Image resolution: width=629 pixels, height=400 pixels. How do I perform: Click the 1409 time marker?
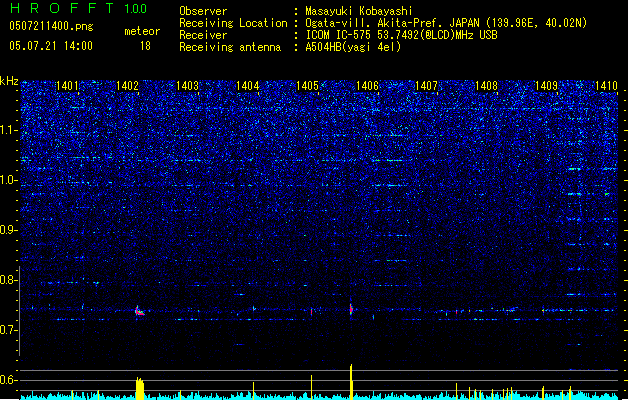546,86
